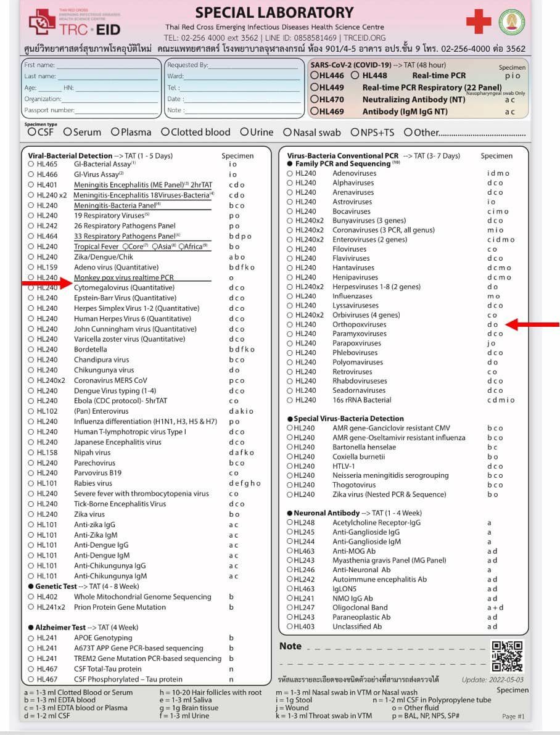
Task: Tick HL402 Whole Mitochondrial Genome Sequencing
Action: tap(31, 597)
